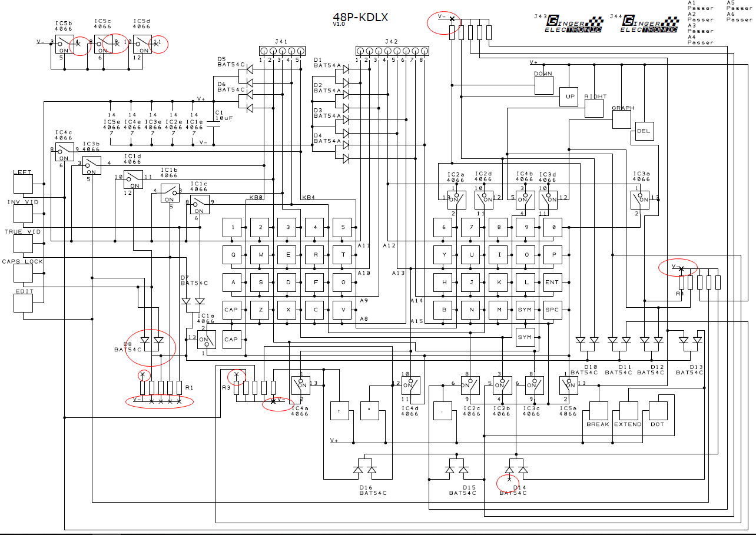Image resolution: width=756 pixels, height=535 pixels.
Task: Click the Y key in keyboard matrix
Action: pyautogui.click(x=443, y=255)
